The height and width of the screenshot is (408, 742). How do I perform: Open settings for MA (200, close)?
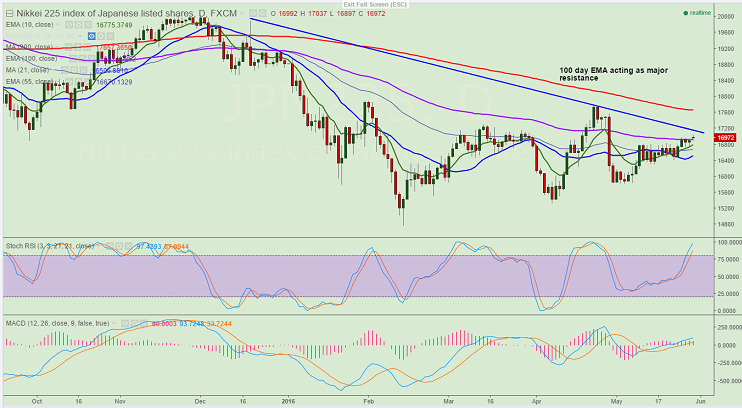pyautogui.click(x=78, y=47)
